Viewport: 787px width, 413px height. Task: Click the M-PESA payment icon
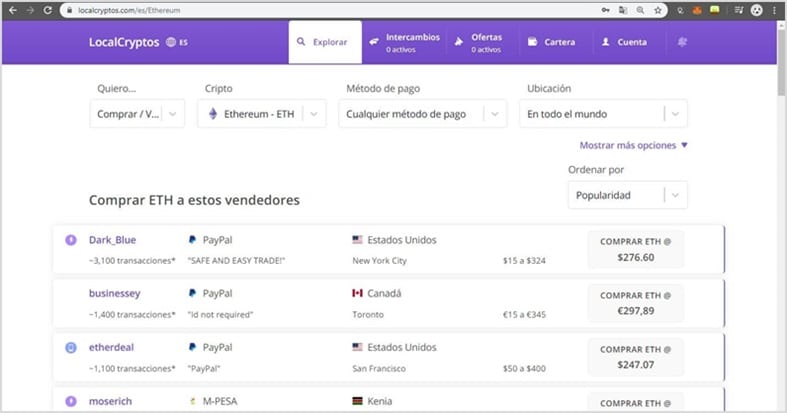pos(192,401)
